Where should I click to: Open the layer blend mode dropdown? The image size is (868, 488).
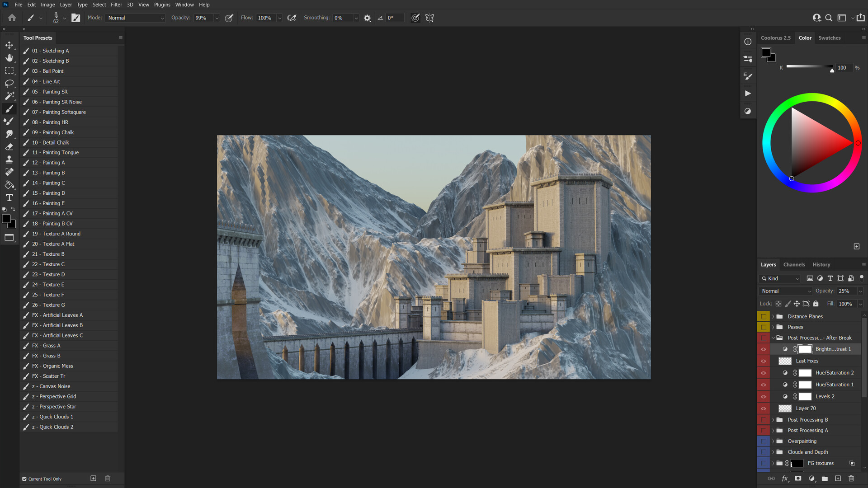click(786, 291)
